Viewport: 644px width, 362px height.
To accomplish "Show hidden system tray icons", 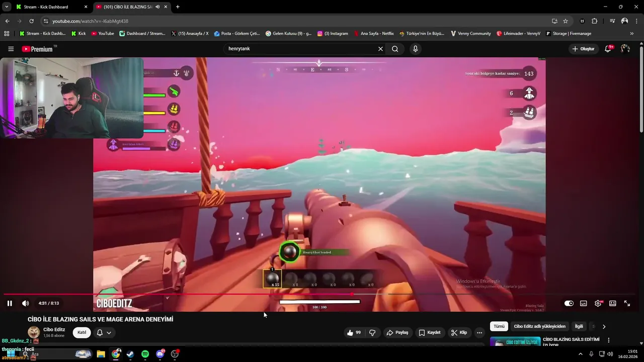I will point(581,354).
